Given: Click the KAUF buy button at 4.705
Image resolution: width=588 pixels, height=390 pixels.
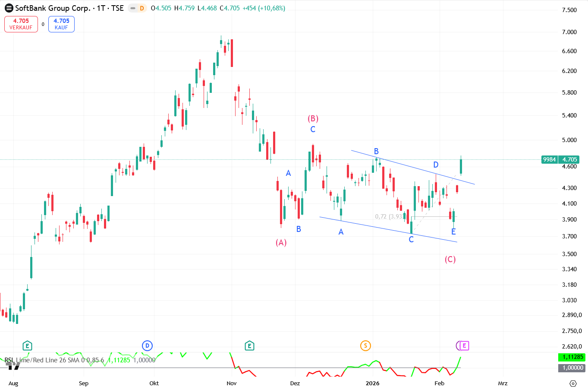Looking at the screenshot, I should (x=61, y=24).
